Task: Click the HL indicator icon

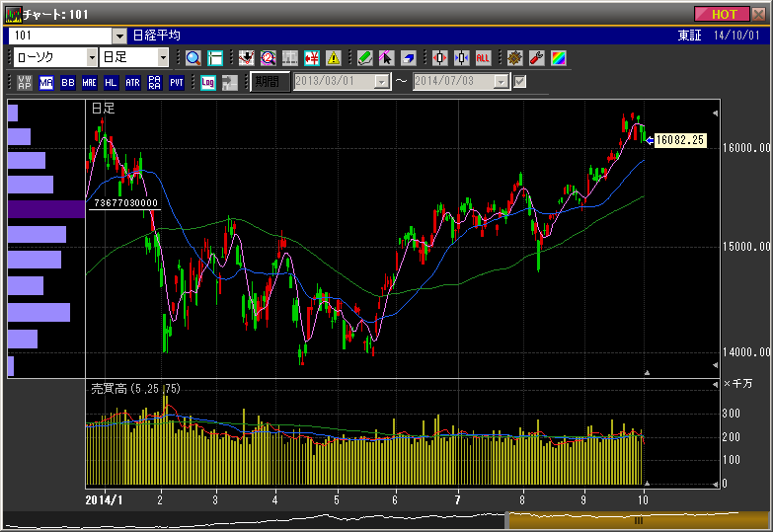Action: (x=111, y=82)
